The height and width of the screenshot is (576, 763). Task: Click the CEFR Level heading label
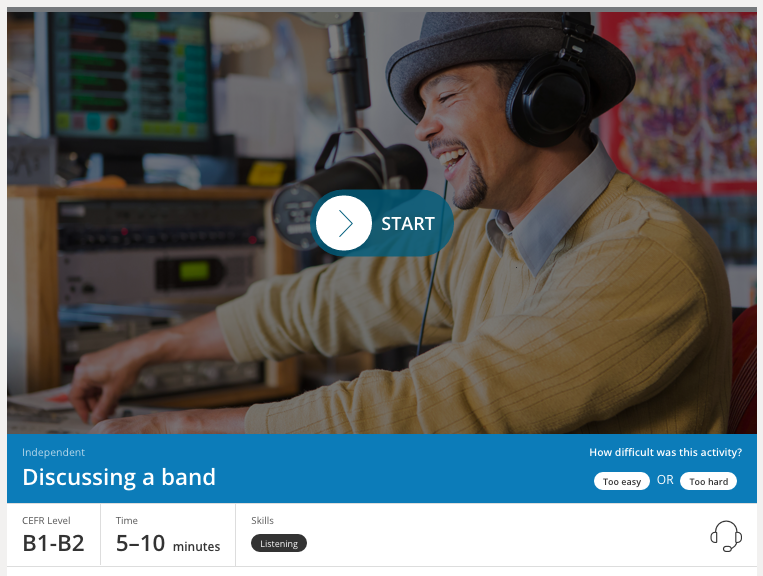coord(46,521)
